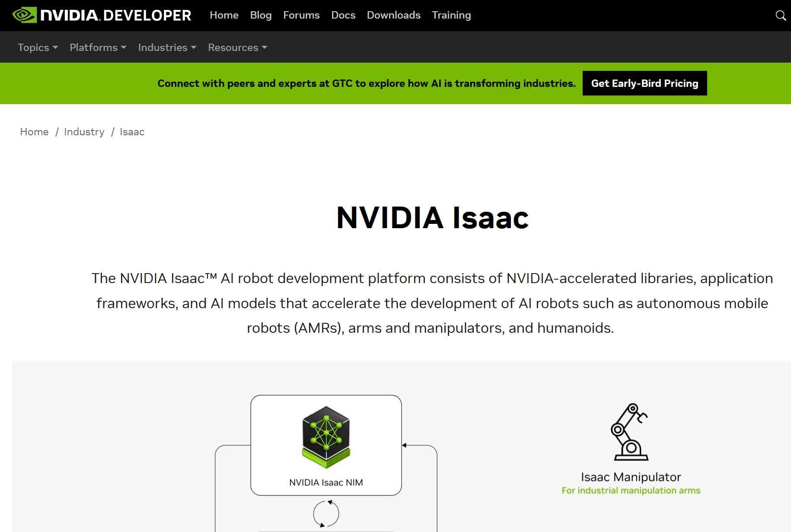This screenshot has height=532, width=791.
Task: Open the Home nav link
Action: [224, 15]
